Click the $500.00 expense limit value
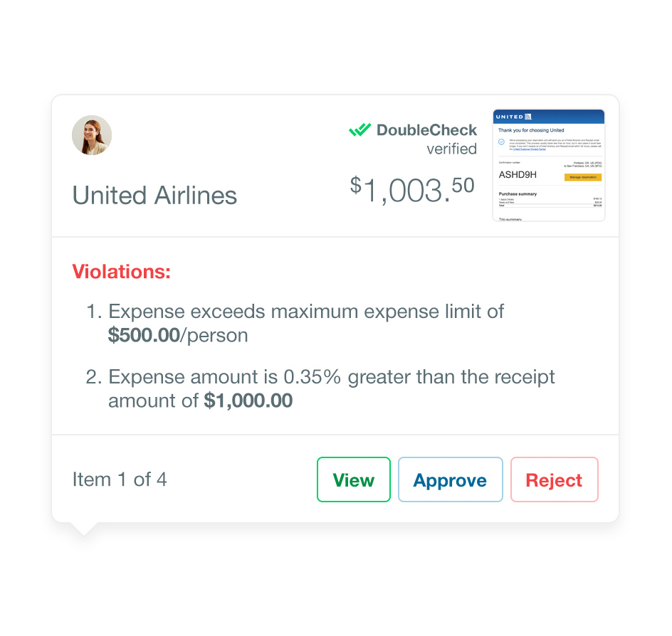Image resolution: width=672 pixels, height=636 pixels. point(144,335)
